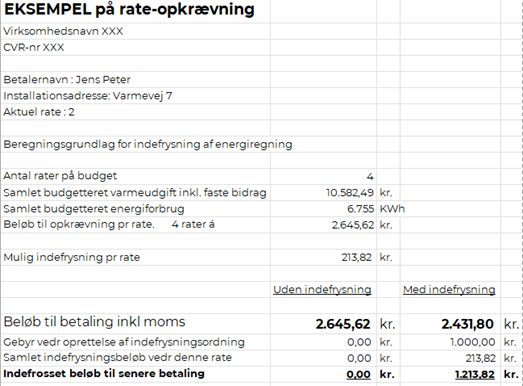Click the value 4 for Antal rater
523x386 pixels.
click(370, 176)
